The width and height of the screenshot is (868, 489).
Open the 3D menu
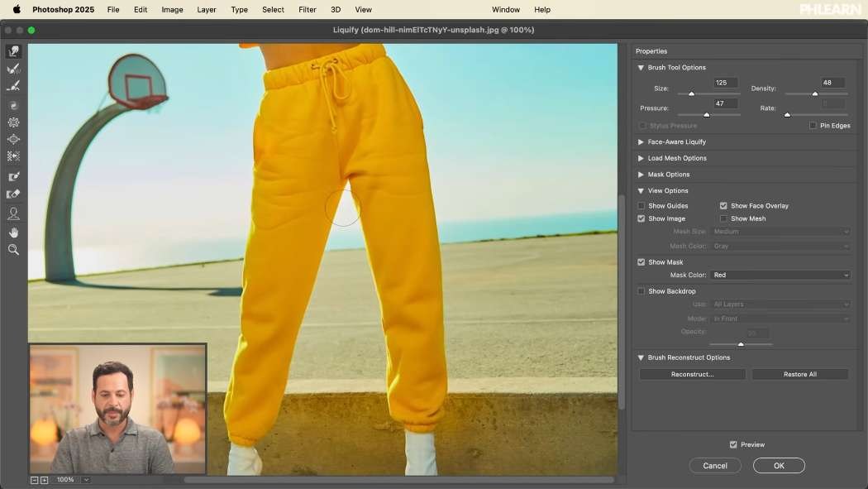pyautogui.click(x=336, y=9)
